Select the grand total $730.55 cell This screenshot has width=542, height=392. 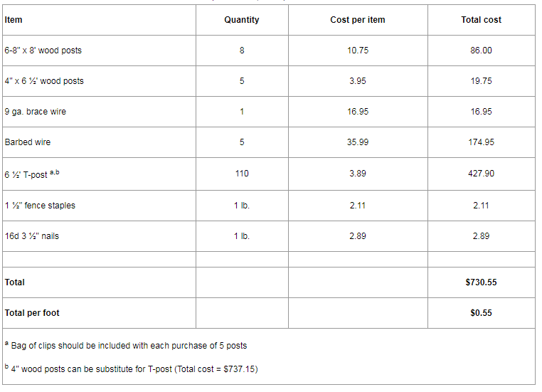[481, 282]
